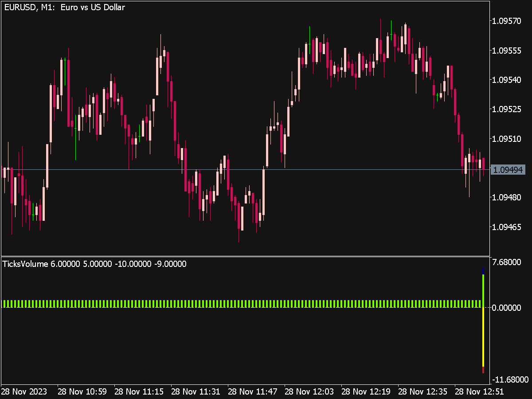
Task: Click the 28 Nov 12:03 time label
Action: (309, 392)
